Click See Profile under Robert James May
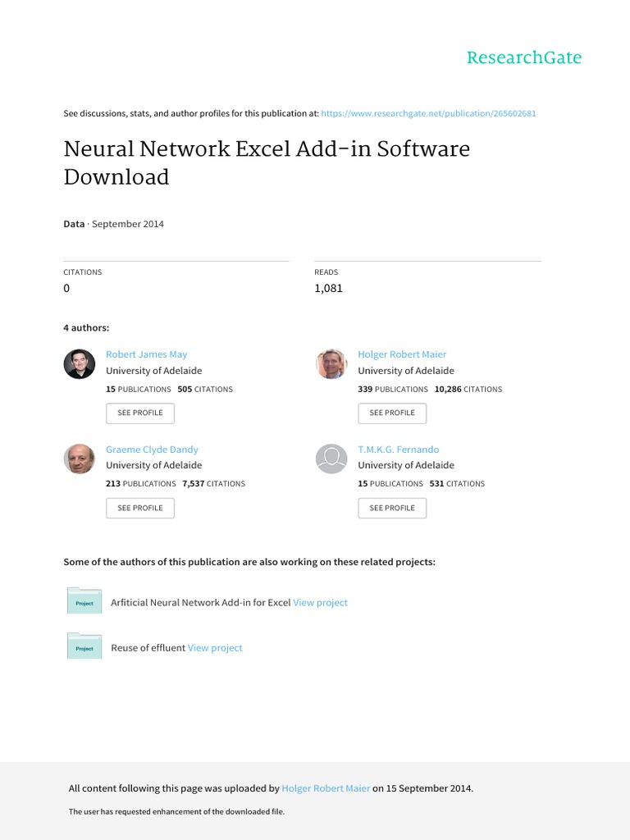 140,413
